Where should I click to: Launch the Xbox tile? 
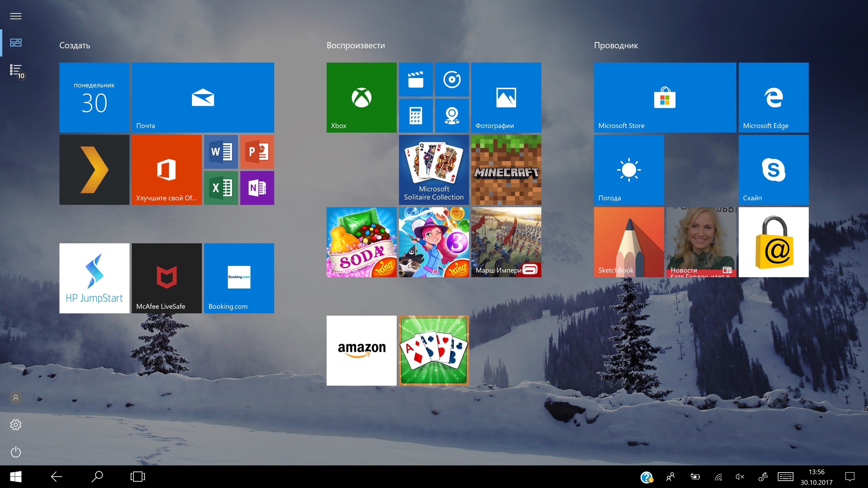coord(362,97)
